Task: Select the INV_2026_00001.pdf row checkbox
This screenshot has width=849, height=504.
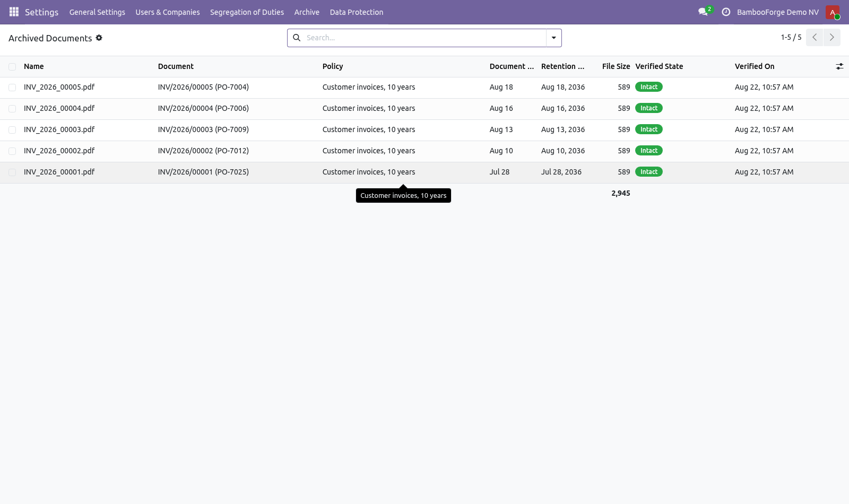Action: [12, 172]
